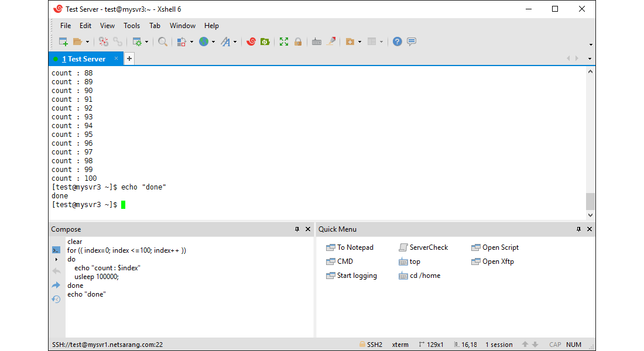Toggle the keyboard icon in toolbar

pos(317,42)
